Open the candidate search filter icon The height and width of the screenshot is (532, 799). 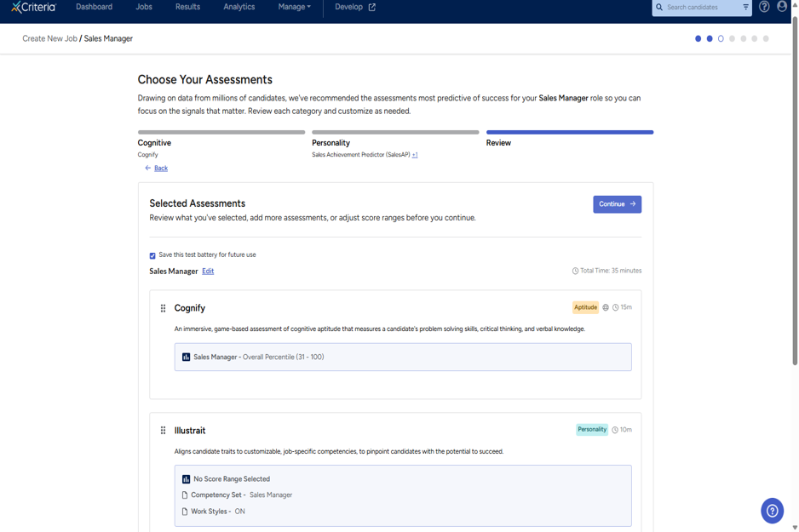pos(745,7)
